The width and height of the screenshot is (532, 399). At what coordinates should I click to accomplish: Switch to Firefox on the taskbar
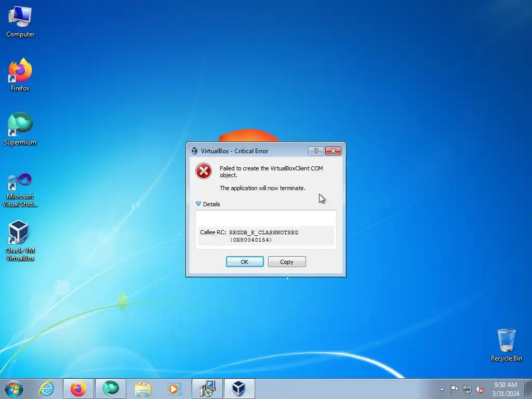click(78, 389)
